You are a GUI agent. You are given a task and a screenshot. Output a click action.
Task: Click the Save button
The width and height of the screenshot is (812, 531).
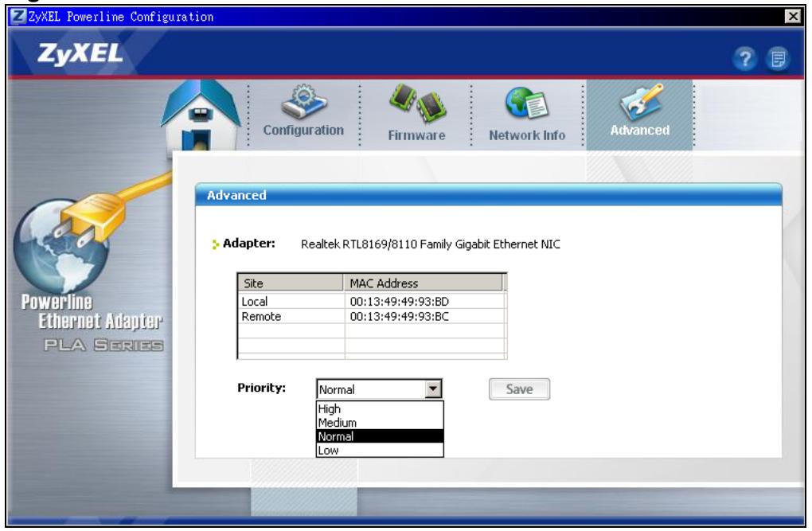pyautogui.click(x=519, y=389)
